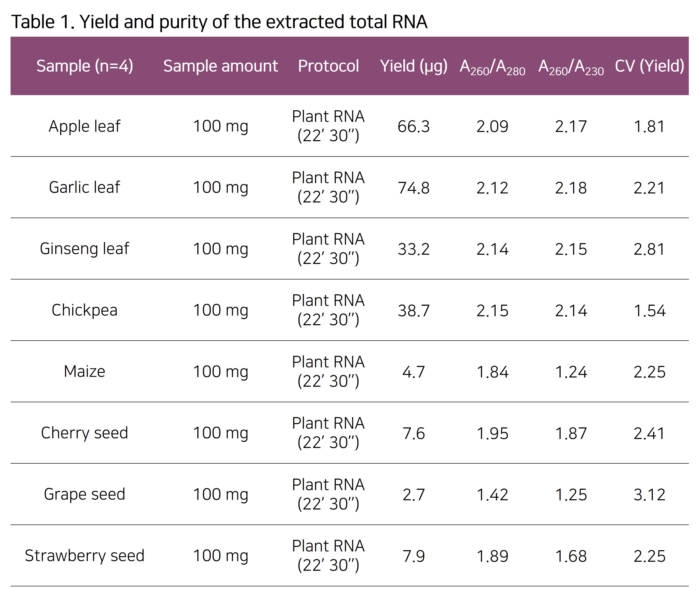Click the 'Yield (µg)' column header
700x600 pixels.
[x=414, y=66]
